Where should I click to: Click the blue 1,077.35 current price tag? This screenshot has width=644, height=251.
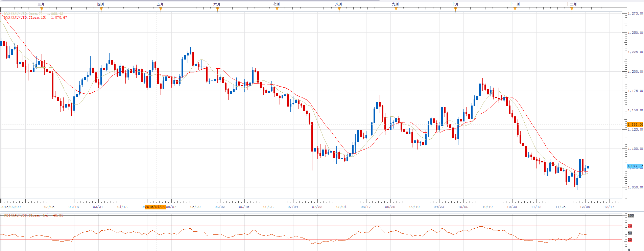tap(635, 166)
